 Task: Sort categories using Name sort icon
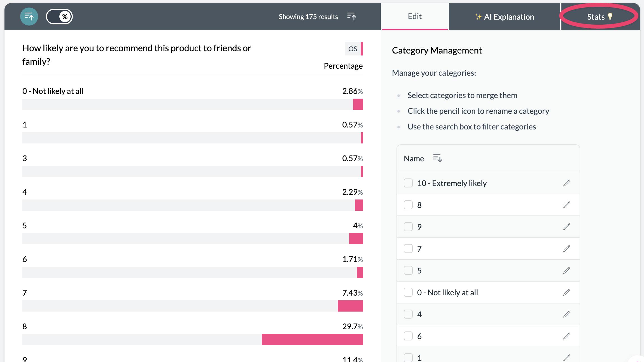[437, 158]
